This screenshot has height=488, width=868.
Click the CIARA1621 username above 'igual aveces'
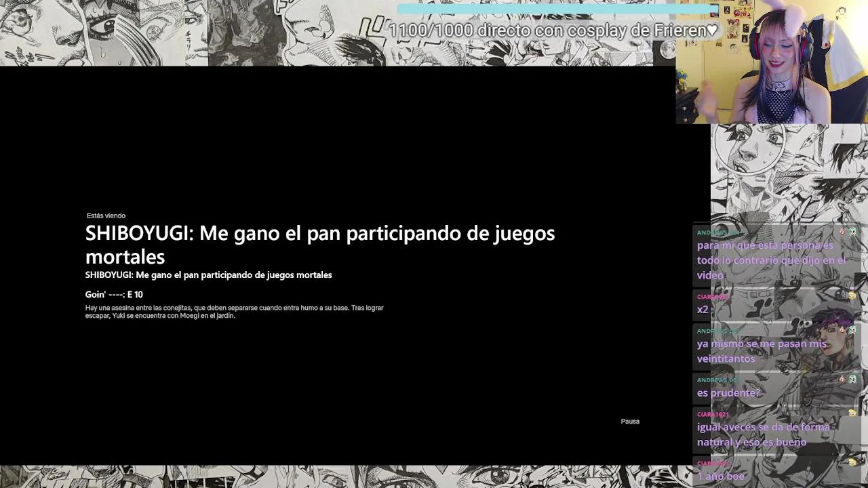tap(713, 414)
